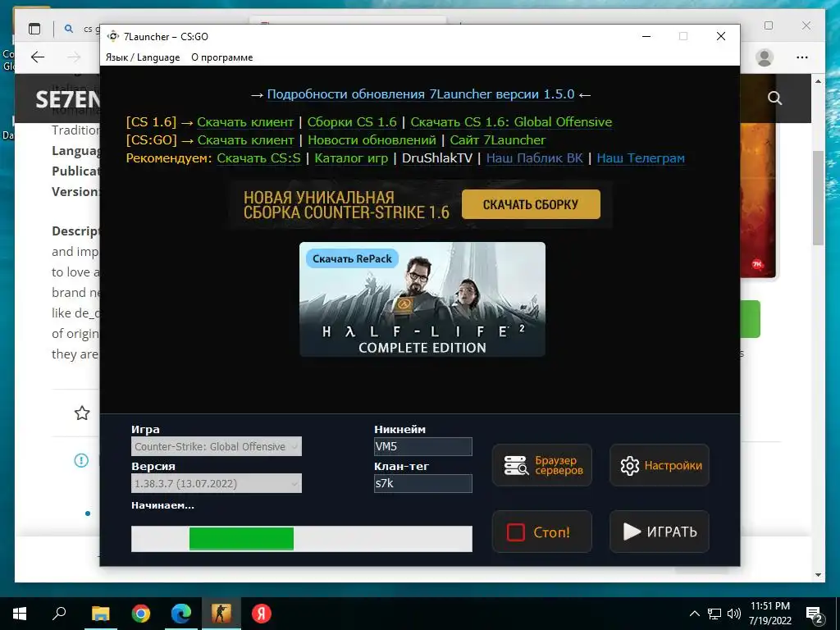The width and height of the screenshot is (840, 630).
Task: Open the Сайт 7Launcher link
Action: [498, 140]
